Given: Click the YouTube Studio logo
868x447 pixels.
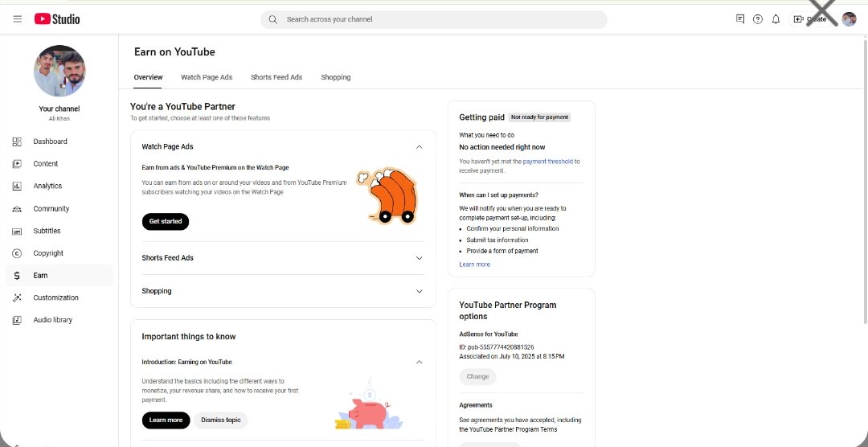Looking at the screenshot, I should (57, 18).
